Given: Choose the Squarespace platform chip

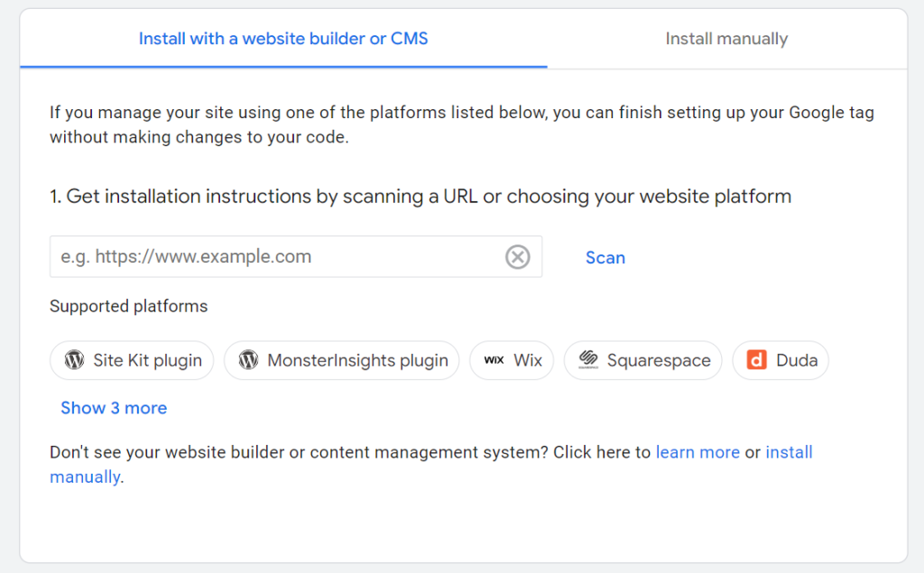Looking at the screenshot, I should [x=642, y=360].
